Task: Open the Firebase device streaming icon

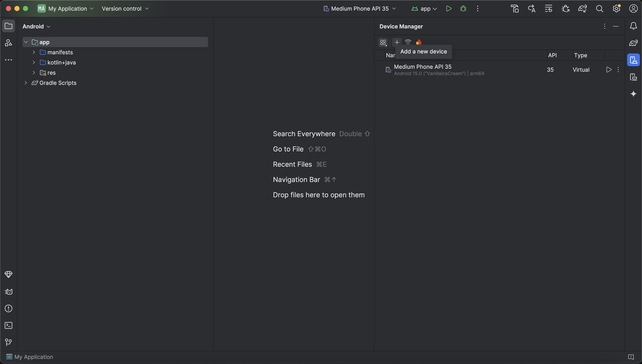Action: 419,42
